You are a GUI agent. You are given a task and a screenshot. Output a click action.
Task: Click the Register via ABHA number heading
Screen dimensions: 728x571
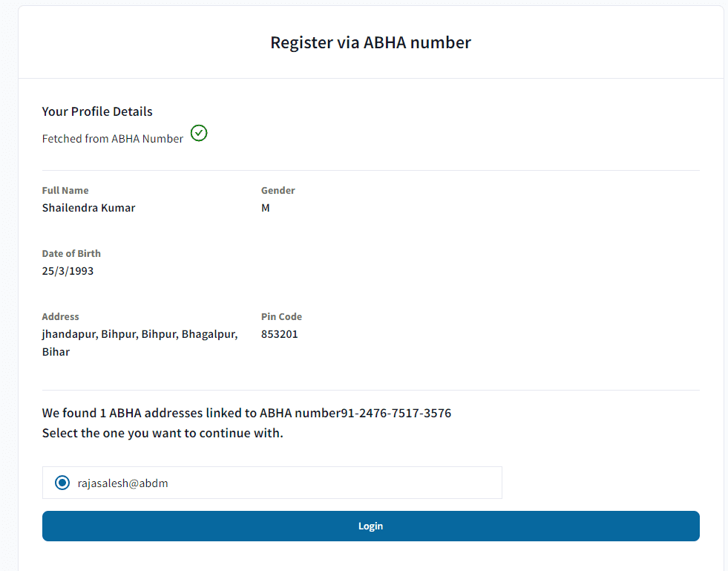(370, 42)
